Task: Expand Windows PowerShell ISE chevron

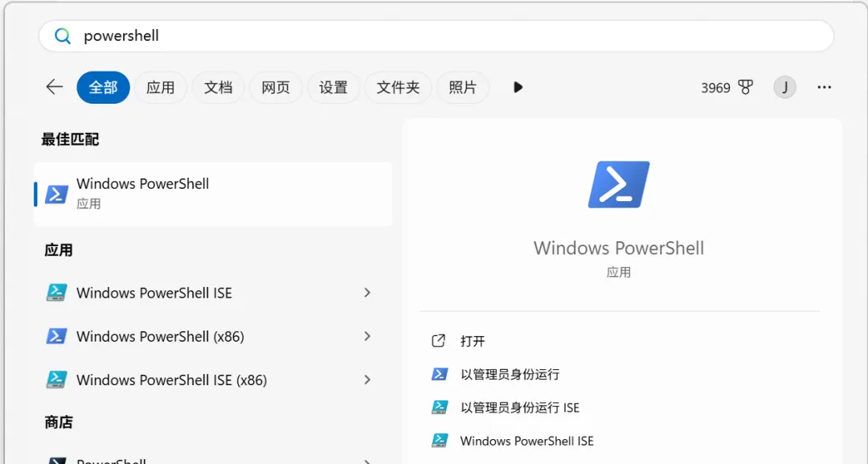Action: pyautogui.click(x=367, y=293)
